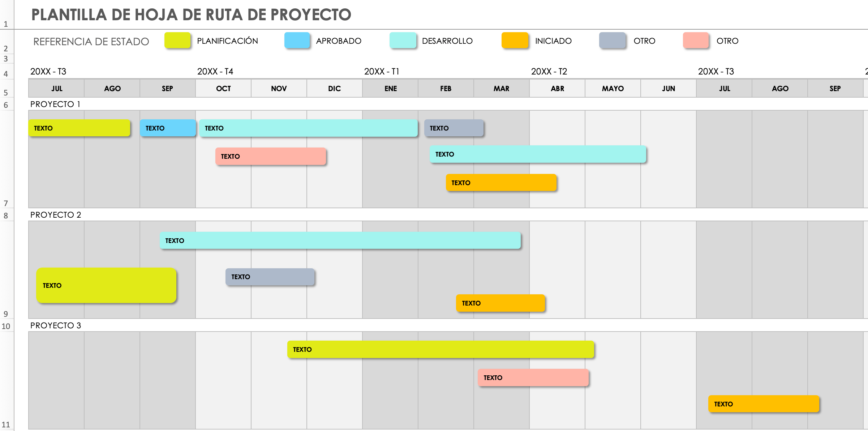
Task: Select the cyan TEXTO bar in Proyecto 2
Action: coord(340,240)
